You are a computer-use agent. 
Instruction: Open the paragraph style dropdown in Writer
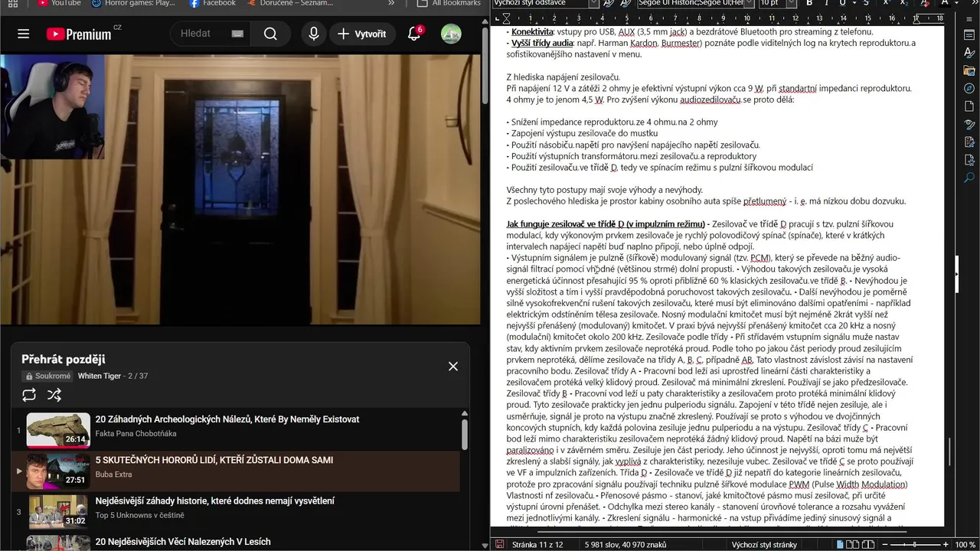click(593, 3)
